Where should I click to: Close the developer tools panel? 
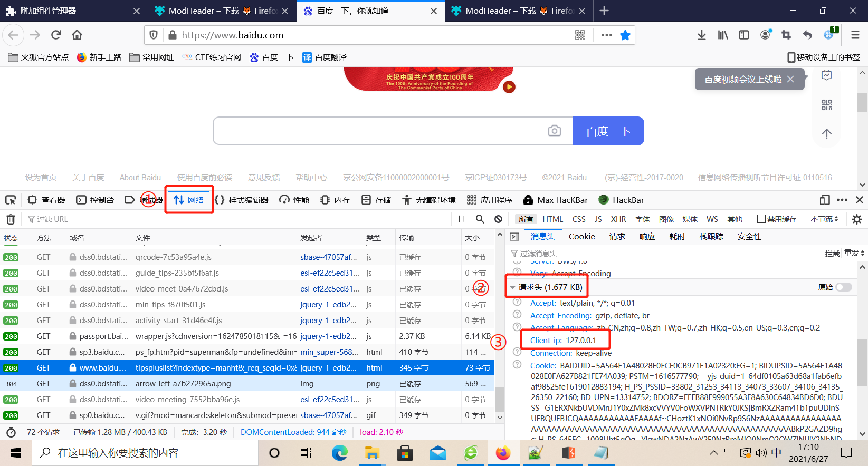(x=860, y=200)
